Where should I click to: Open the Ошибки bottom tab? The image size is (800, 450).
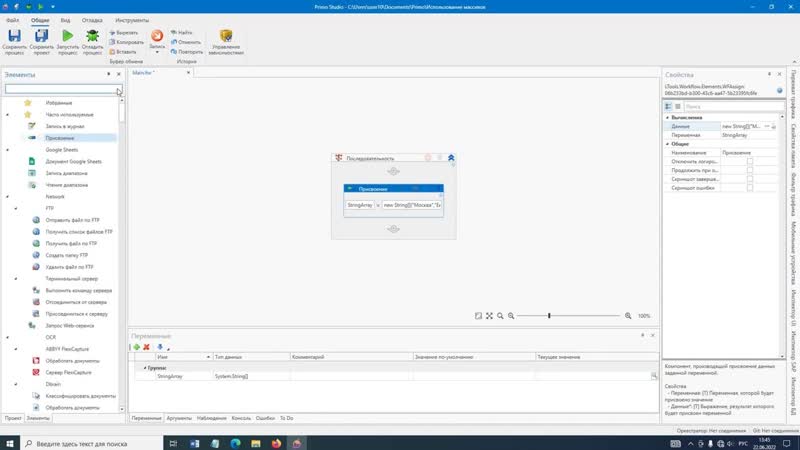tap(265, 418)
